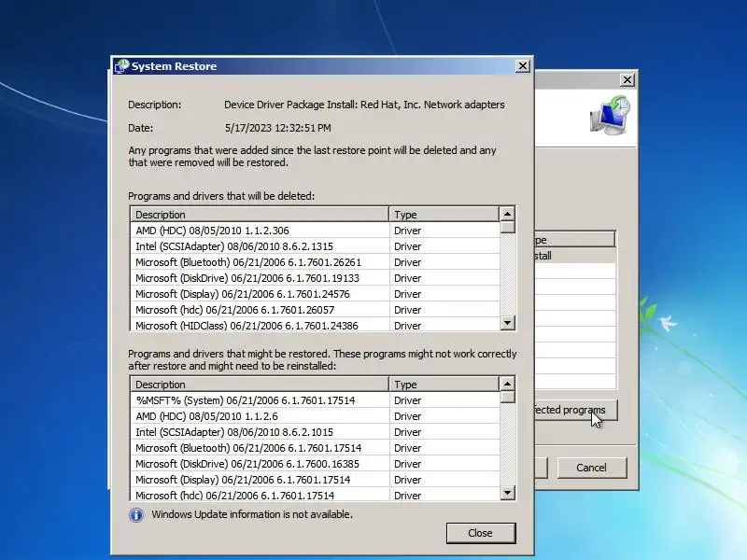Click the Windows Update information is not available text
The height and width of the screenshot is (560, 747).
252,514
